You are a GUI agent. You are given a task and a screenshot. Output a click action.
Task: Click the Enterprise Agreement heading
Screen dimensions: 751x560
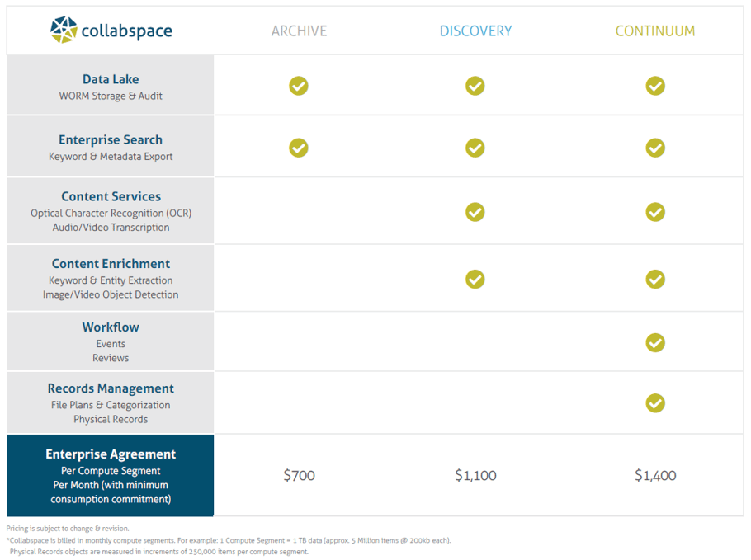[111, 454]
